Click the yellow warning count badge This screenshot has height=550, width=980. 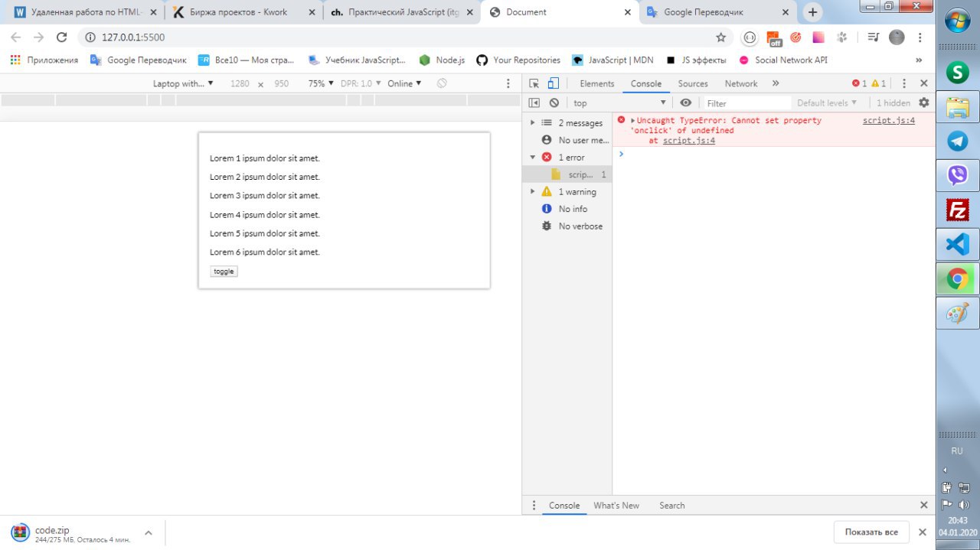point(878,83)
